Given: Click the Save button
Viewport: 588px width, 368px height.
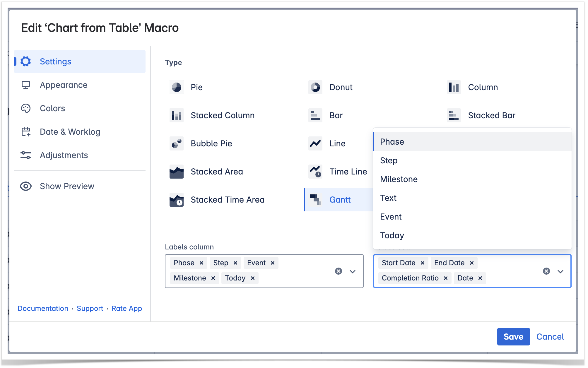Looking at the screenshot, I should tap(513, 337).
